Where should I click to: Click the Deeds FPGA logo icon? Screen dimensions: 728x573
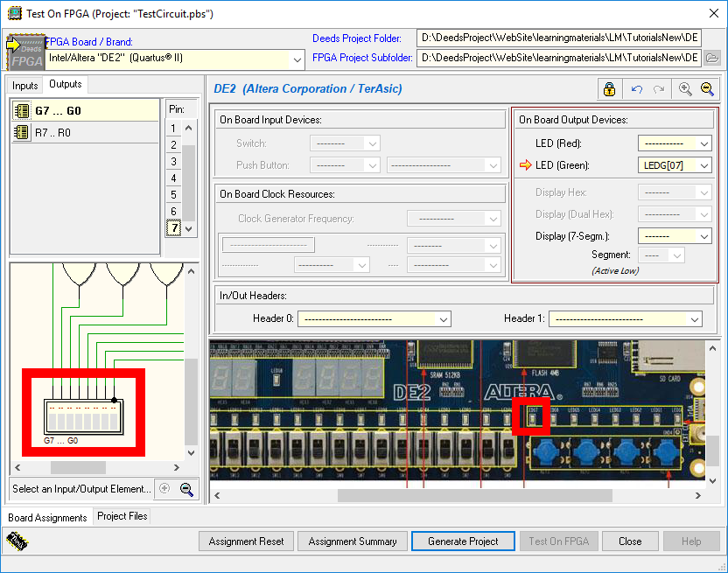pos(26,52)
